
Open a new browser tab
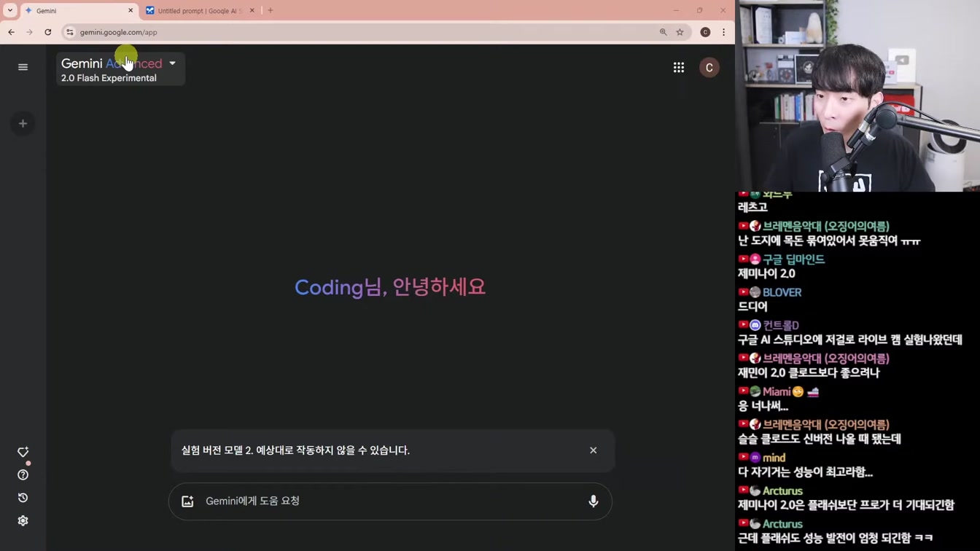pyautogui.click(x=271, y=11)
